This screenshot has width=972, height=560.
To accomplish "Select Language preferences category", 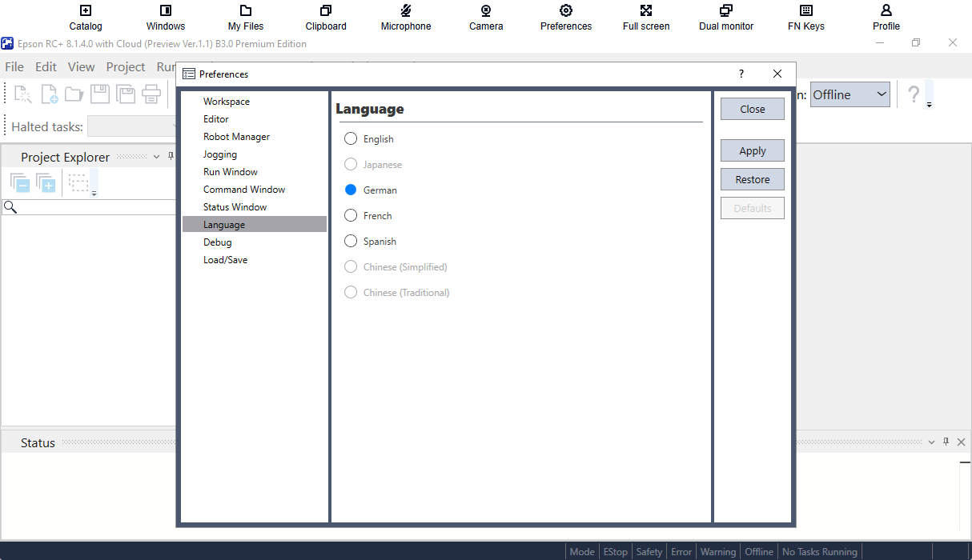I will [x=255, y=225].
